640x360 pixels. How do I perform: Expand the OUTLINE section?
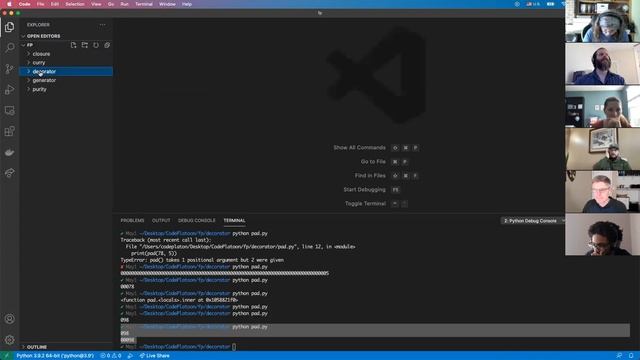pyautogui.click(x=66, y=347)
